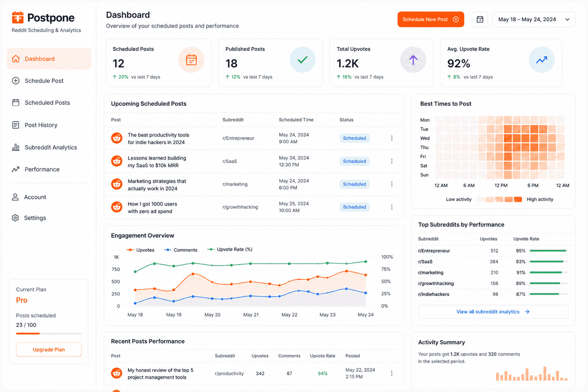The image size is (588, 392).
Task: Click the Scheduled Posts calendar card icon
Action: click(191, 60)
